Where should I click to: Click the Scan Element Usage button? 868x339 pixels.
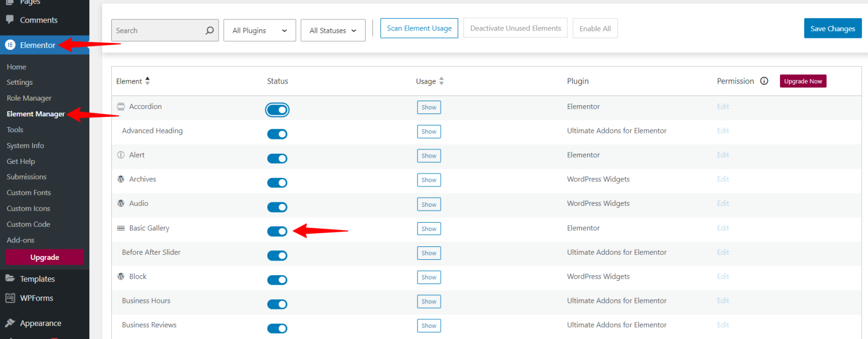tap(419, 28)
